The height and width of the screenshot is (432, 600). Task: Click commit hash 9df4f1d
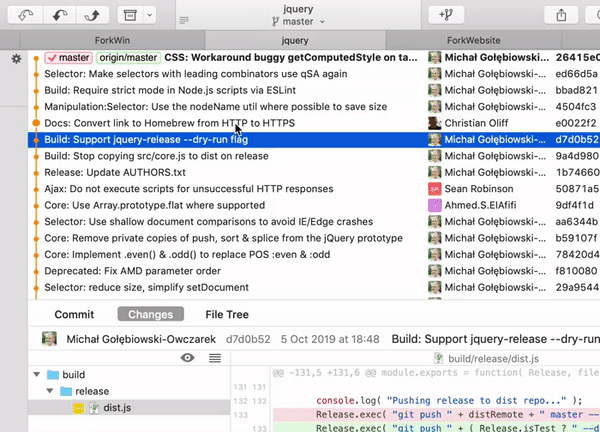coord(574,205)
